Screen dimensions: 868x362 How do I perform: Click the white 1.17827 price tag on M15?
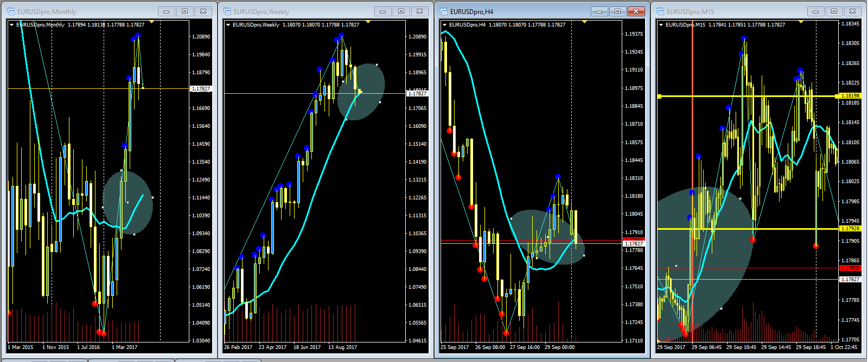[850, 279]
